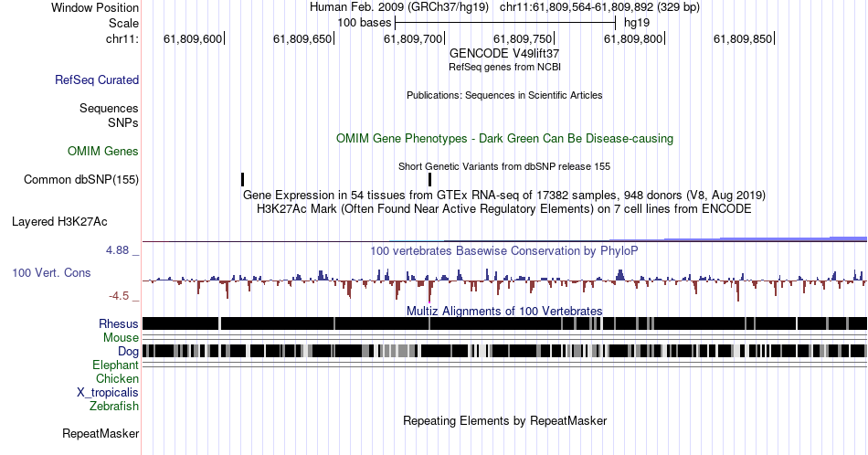Click the 100 bases scale bar
The image size is (868, 455).
click(505, 23)
